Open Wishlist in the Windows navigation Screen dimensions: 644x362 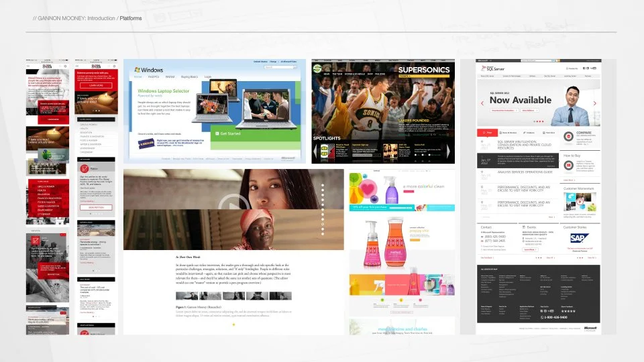click(x=170, y=76)
